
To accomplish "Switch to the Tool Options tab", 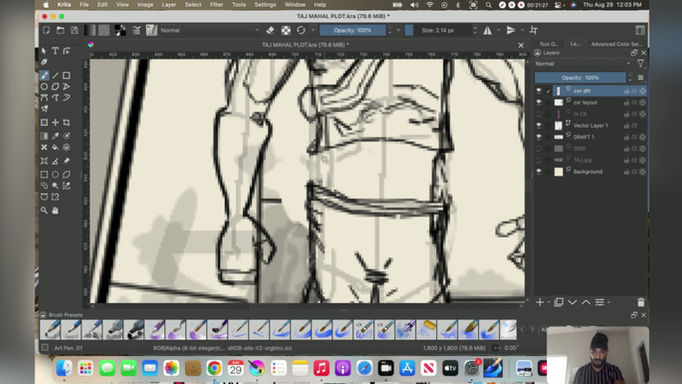I will tap(548, 44).
